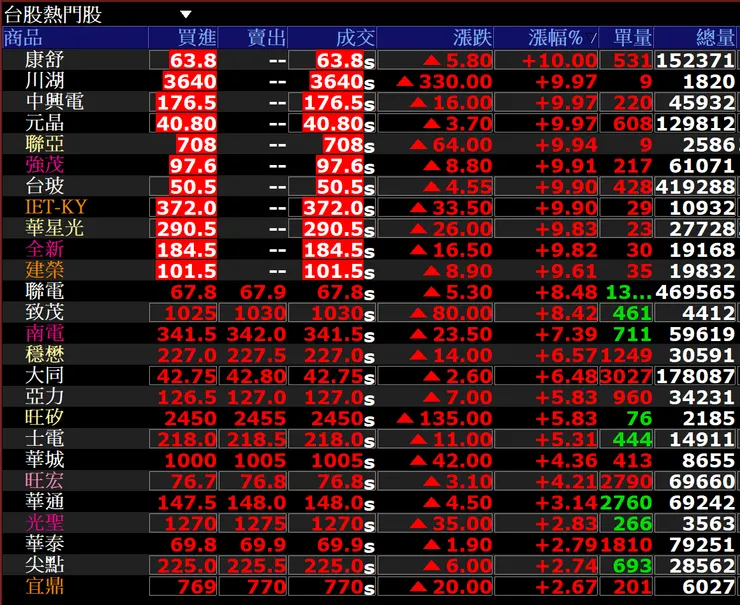
Task: Select the 聯電 stock name
Action: pyautogui.click(x=44, y=292)
